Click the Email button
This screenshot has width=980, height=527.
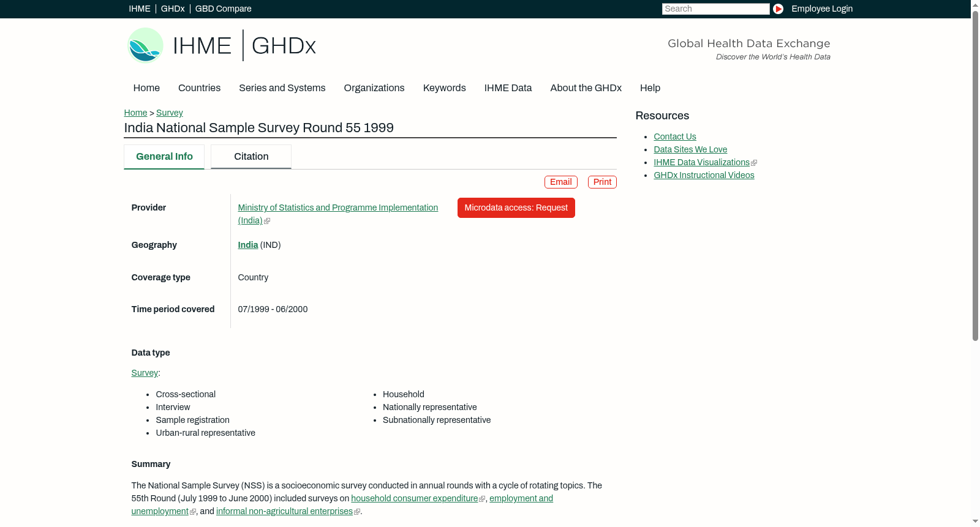(x=561, y=182)
